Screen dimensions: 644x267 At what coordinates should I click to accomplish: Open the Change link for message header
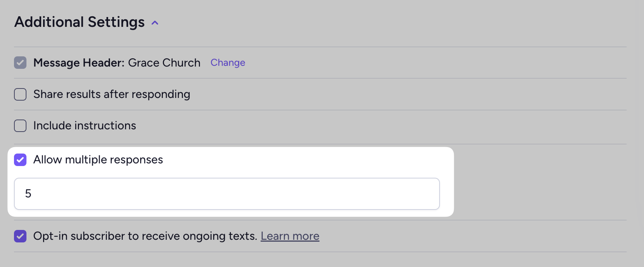(228, 63)
